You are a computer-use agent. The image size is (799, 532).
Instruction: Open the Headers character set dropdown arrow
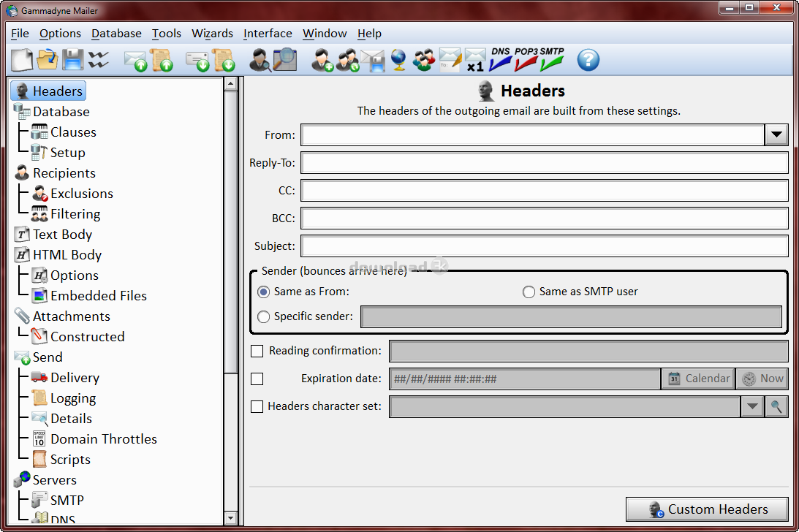click(x=752, y=406)
